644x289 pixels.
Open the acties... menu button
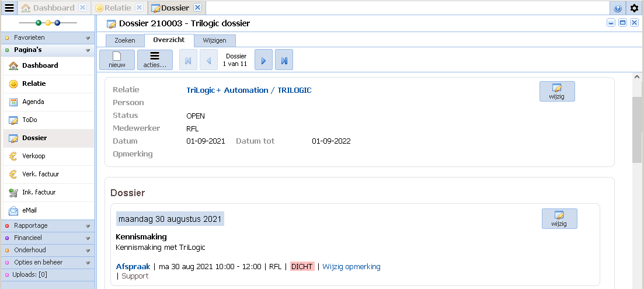click(x=155, y=60)
